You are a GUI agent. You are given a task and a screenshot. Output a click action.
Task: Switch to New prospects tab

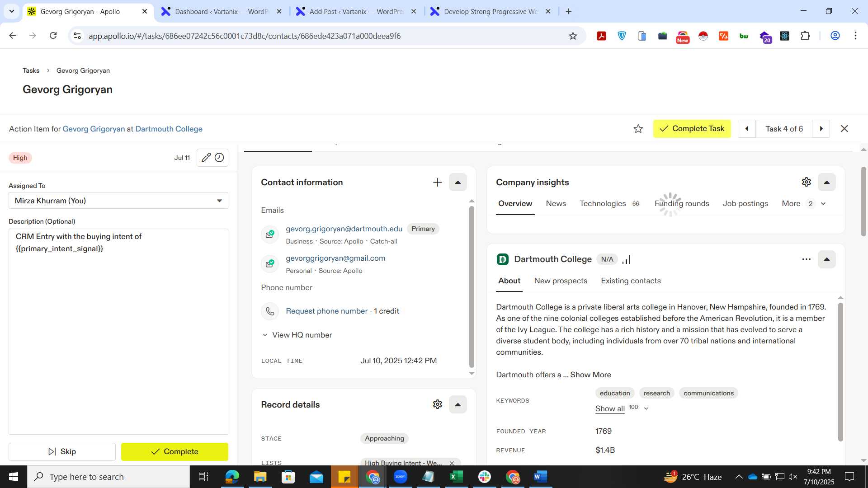[x=561, y=281]
